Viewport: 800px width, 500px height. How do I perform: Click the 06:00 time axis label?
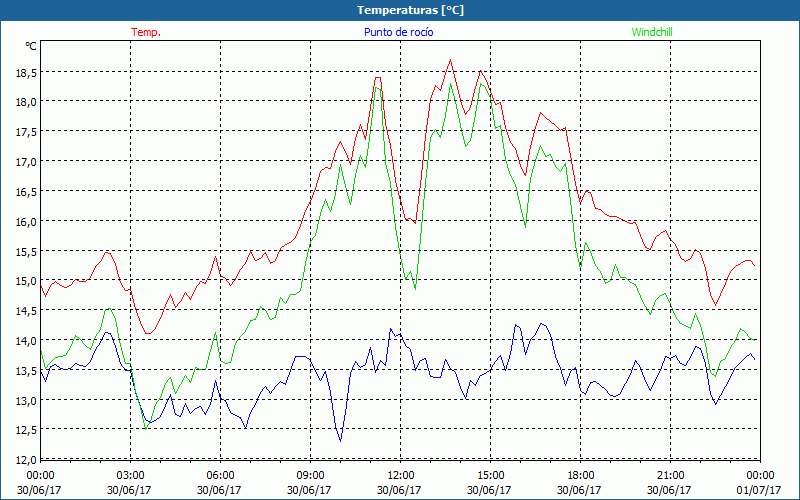point(220,476)
